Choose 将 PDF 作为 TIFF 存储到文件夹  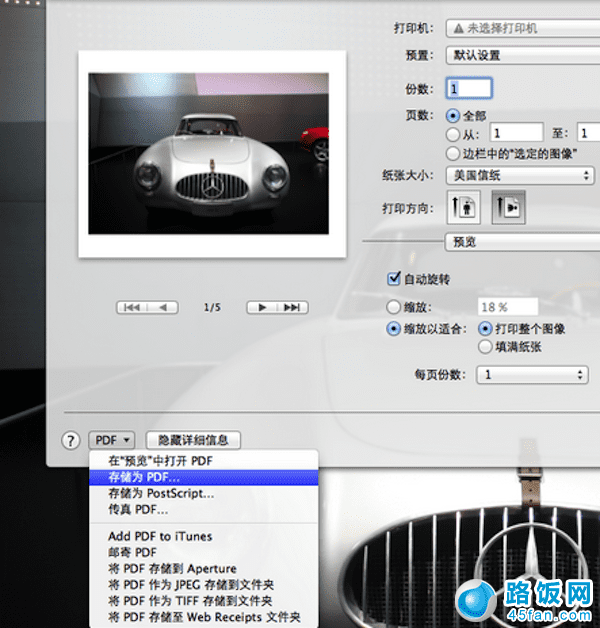(203, 601)
